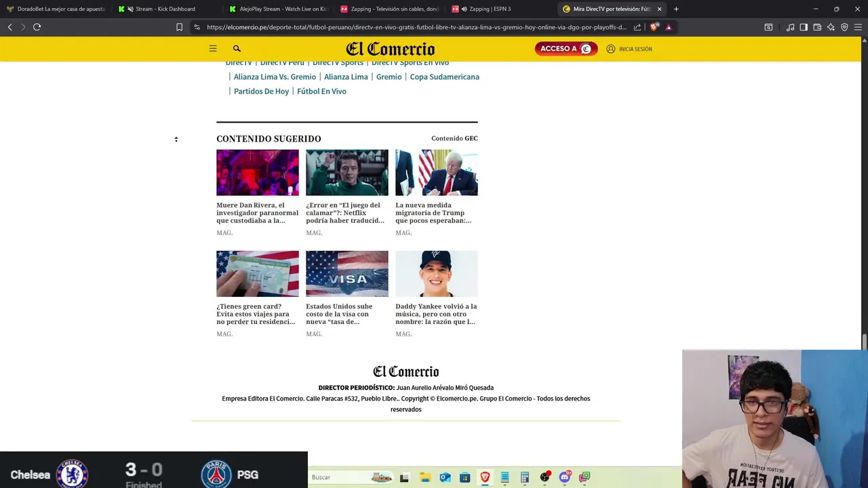Open the El juego del calamar headline

click(347, 213)
